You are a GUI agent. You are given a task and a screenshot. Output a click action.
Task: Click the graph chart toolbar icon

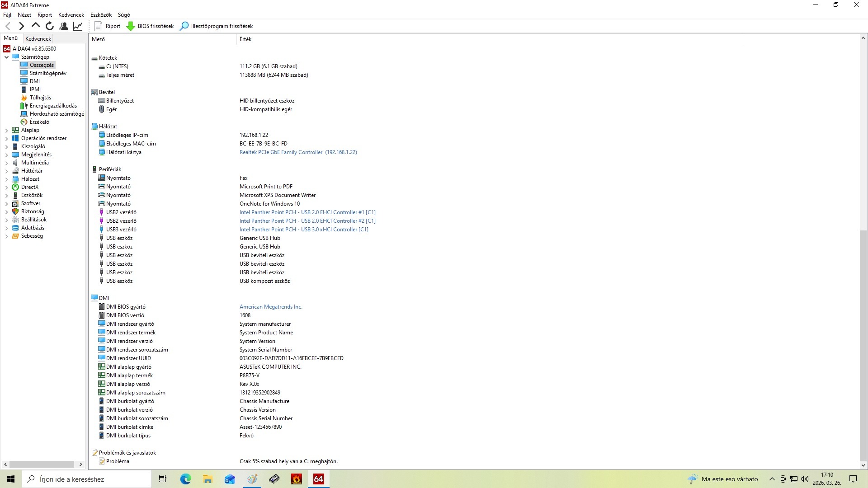pos(78,26)
